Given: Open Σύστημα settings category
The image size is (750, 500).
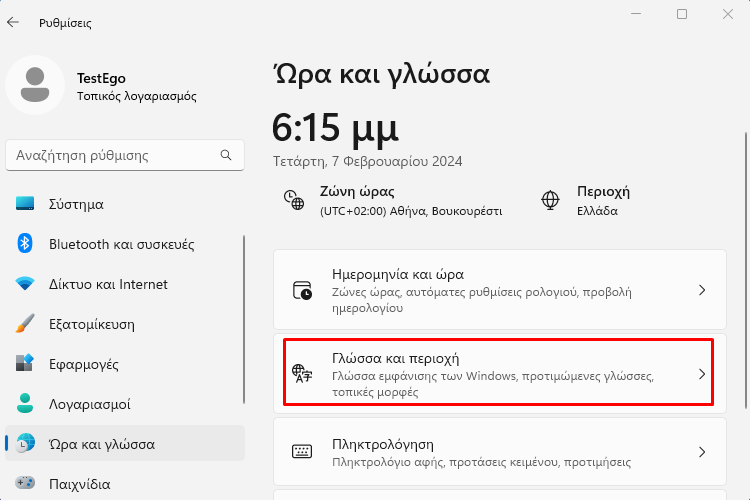Looking at the screenshot, I should pyautogui.click(x=124, y=204).
